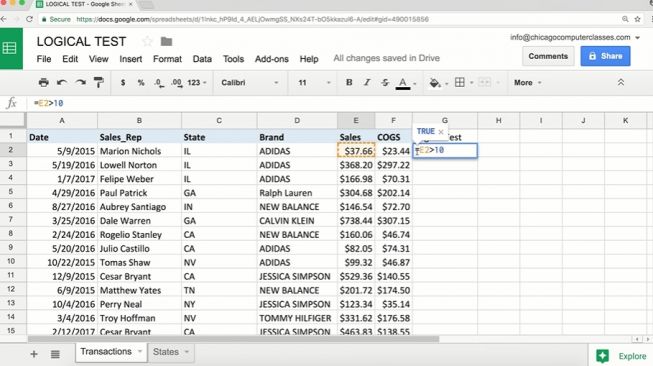The image size is (653, 366).
Task: Open the text color picker
Action: click(x=403, y=83)
